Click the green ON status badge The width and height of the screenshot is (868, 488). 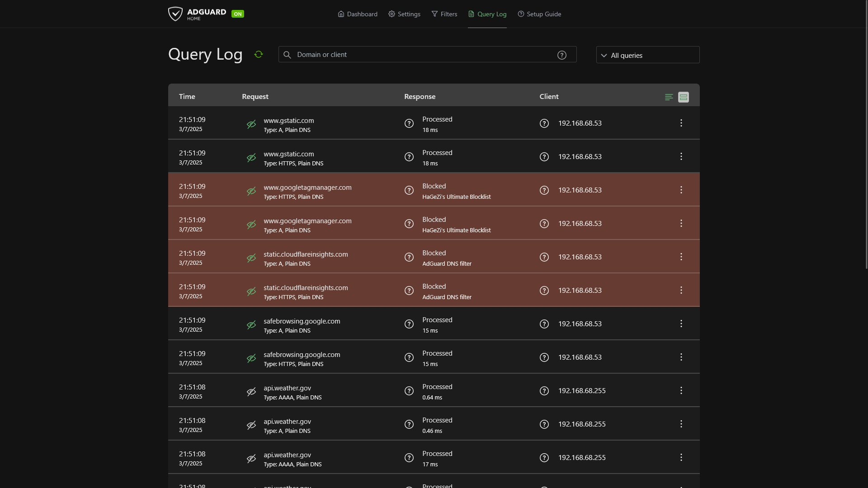coord(238,14)
